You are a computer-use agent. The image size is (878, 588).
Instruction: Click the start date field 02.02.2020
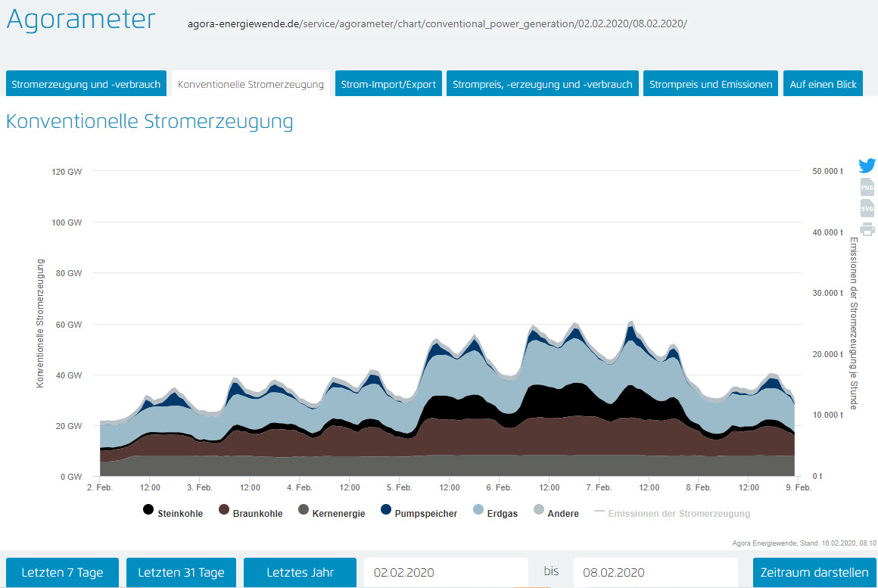click(x=446, y=572)
